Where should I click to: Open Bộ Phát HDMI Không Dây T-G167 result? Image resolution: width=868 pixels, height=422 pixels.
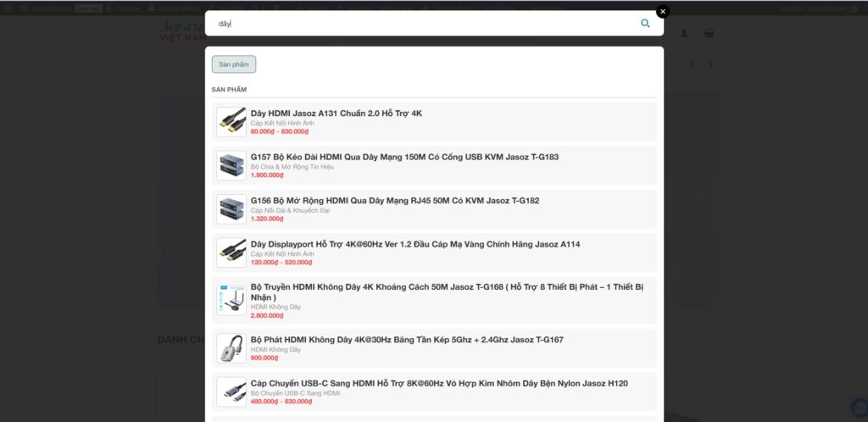click(x=434, y=348)
